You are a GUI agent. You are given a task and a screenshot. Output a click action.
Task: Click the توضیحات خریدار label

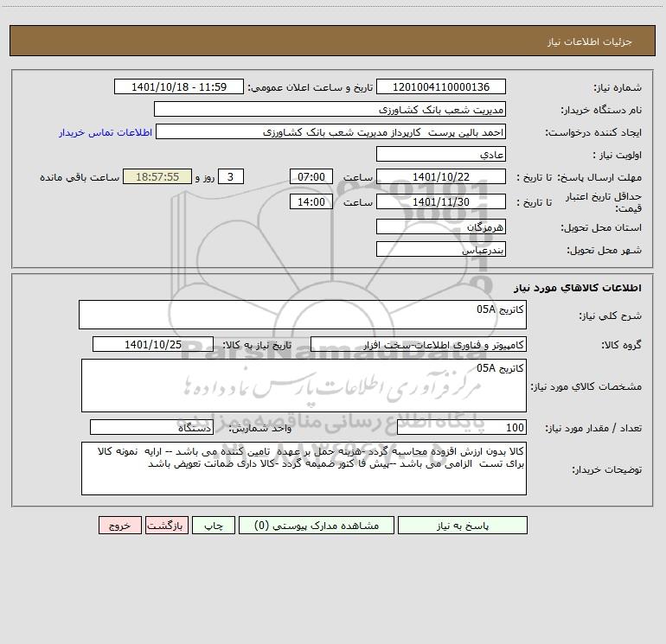pyautogui.click(x=607, y=469)
